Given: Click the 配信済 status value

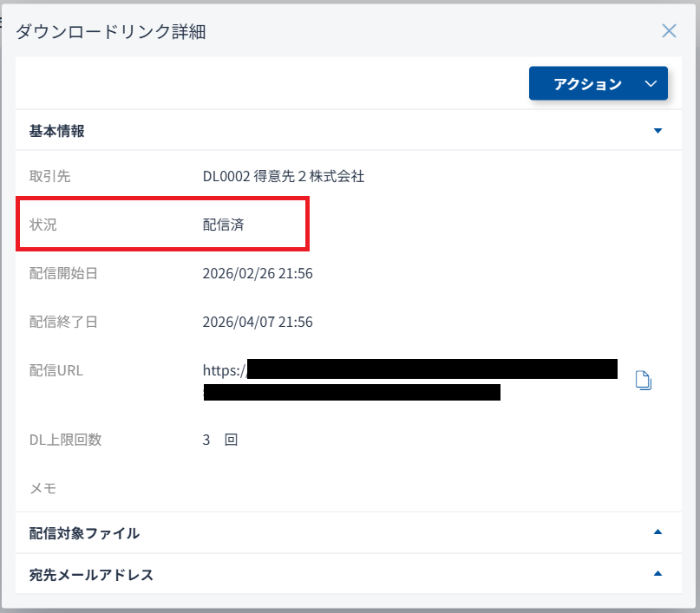Looking at the screenshot, I should pos(223,225).
